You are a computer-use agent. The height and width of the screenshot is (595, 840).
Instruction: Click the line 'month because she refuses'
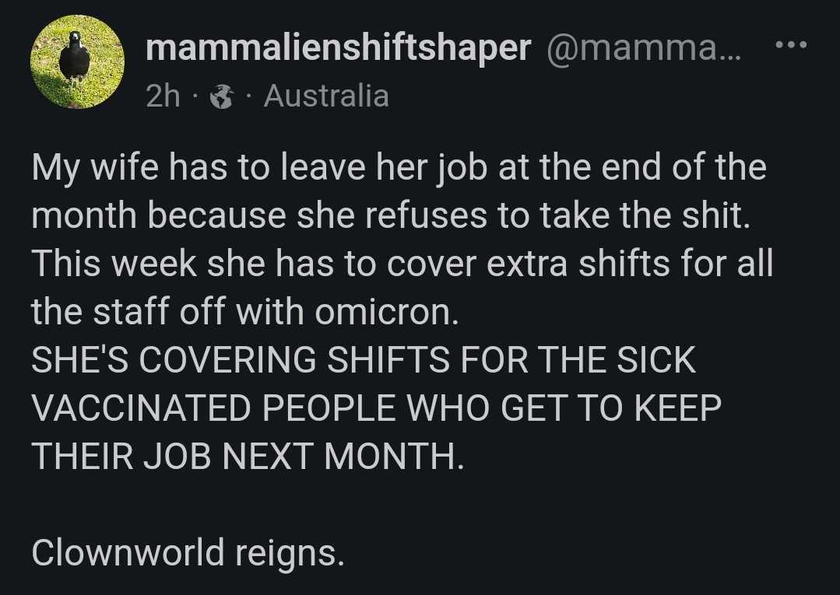pyautogui.click(x=391, y=216)
